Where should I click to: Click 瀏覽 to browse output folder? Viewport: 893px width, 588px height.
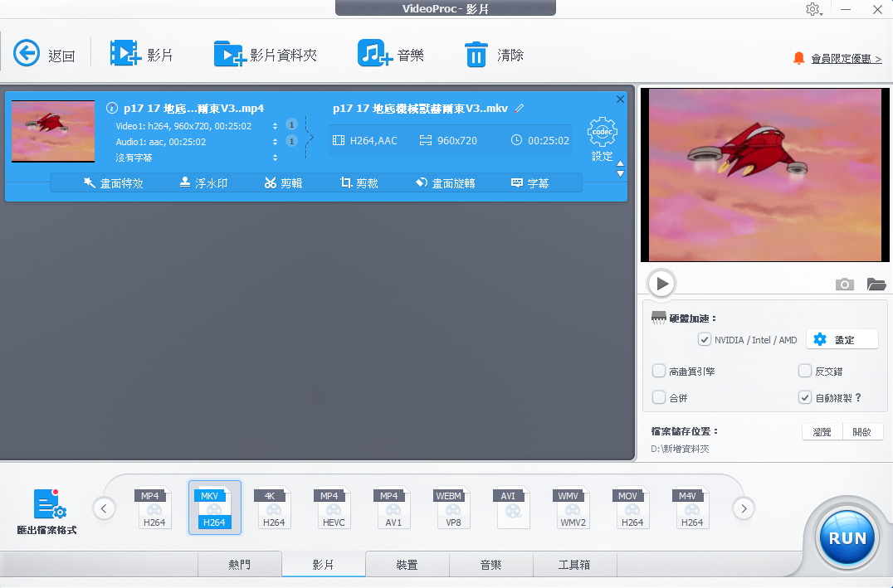[822, 432]
